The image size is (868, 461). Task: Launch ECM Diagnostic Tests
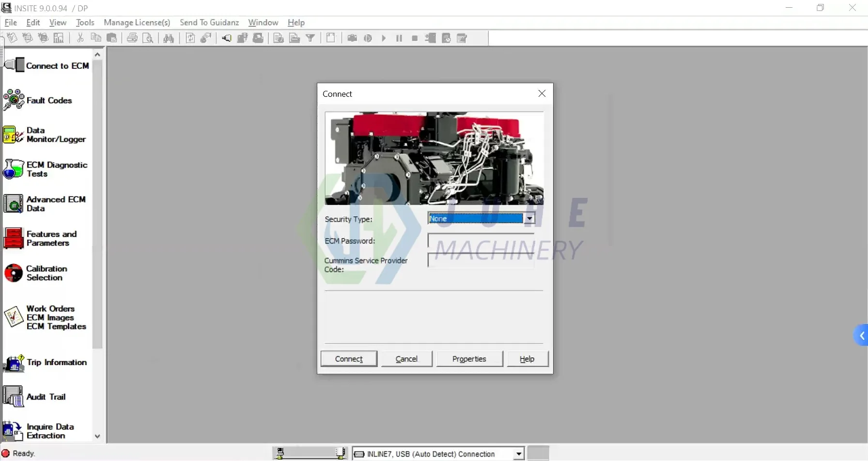[x=46, y=169]
